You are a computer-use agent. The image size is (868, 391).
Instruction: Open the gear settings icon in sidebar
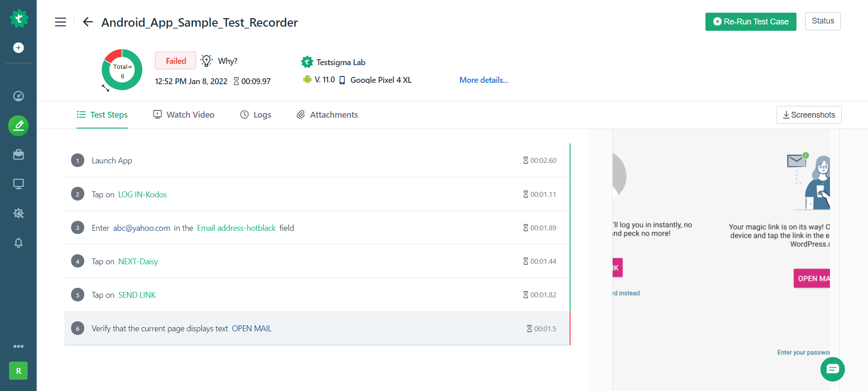point(19,213)
